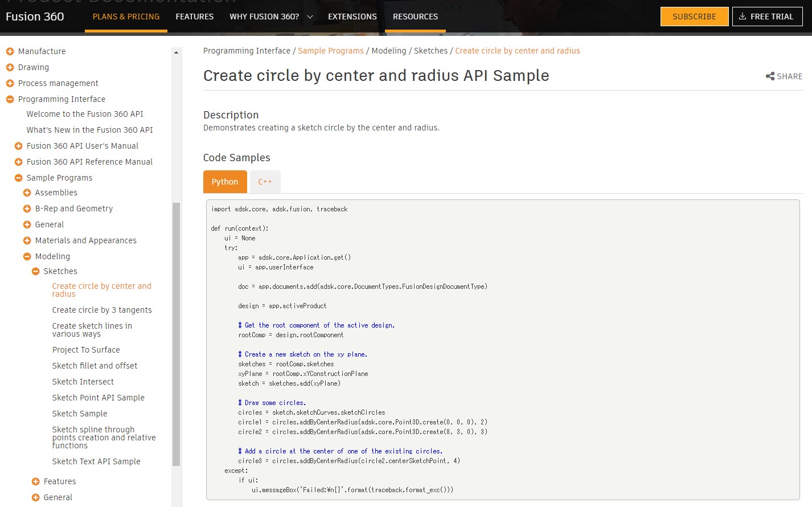Click the Free Trial button
This screenshot has height=507, width=812.
pyautogui.click(x=767, y=17)
